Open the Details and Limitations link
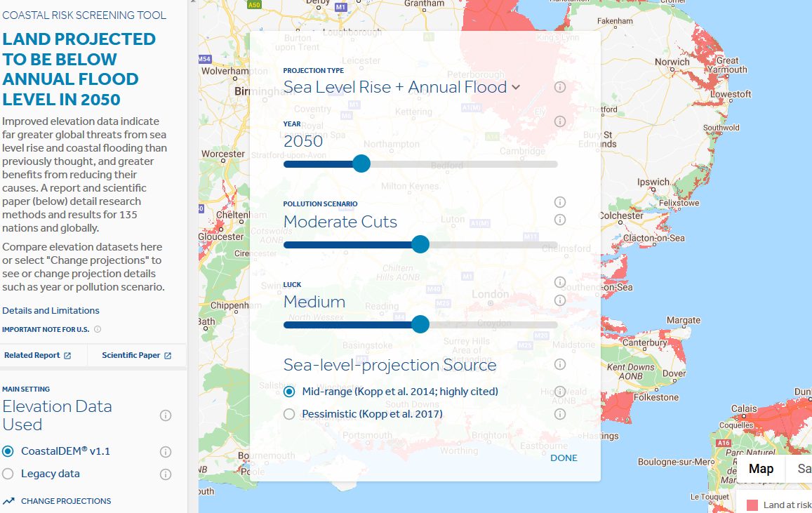 click(51, 311)
